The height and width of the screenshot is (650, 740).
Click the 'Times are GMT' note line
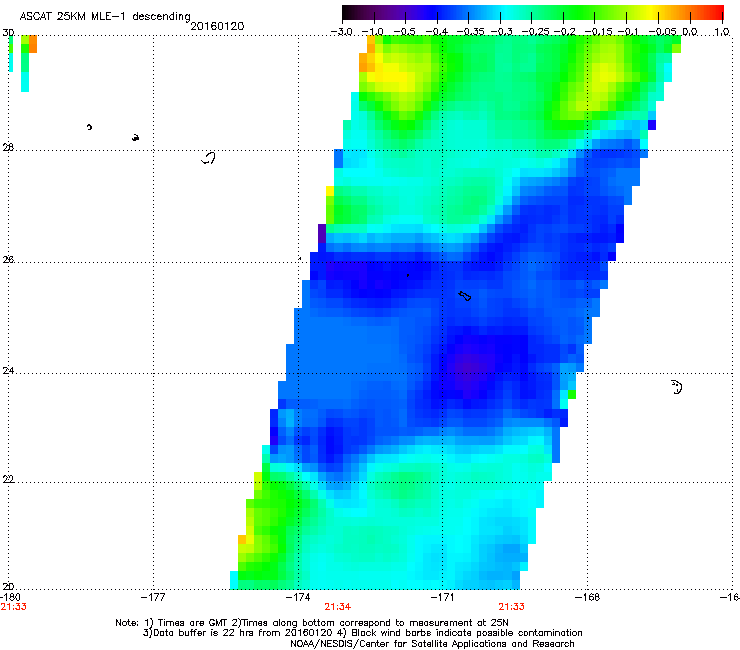click(x=312, y=623)
